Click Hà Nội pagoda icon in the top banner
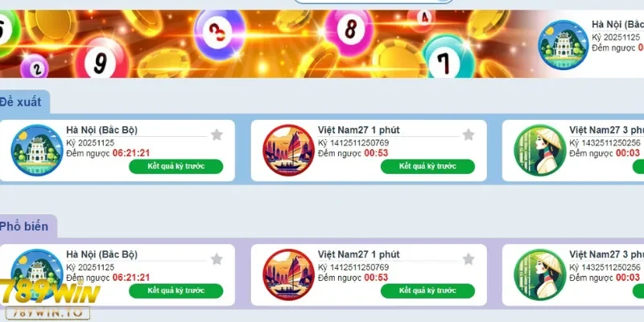Viewport: 644px width, 322px height. [x=563, y=45]
